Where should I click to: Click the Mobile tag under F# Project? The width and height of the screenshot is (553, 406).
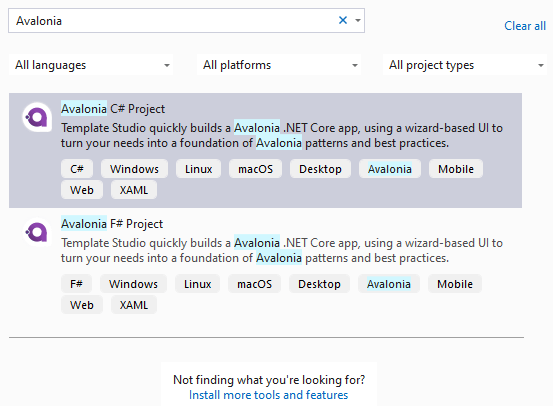point(455,284)
